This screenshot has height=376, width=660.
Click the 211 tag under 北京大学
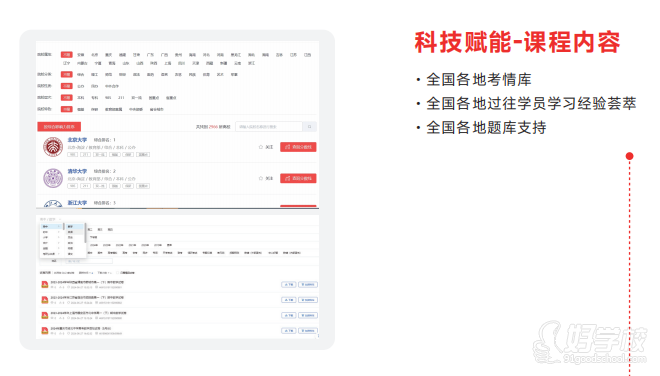point(85,155)
